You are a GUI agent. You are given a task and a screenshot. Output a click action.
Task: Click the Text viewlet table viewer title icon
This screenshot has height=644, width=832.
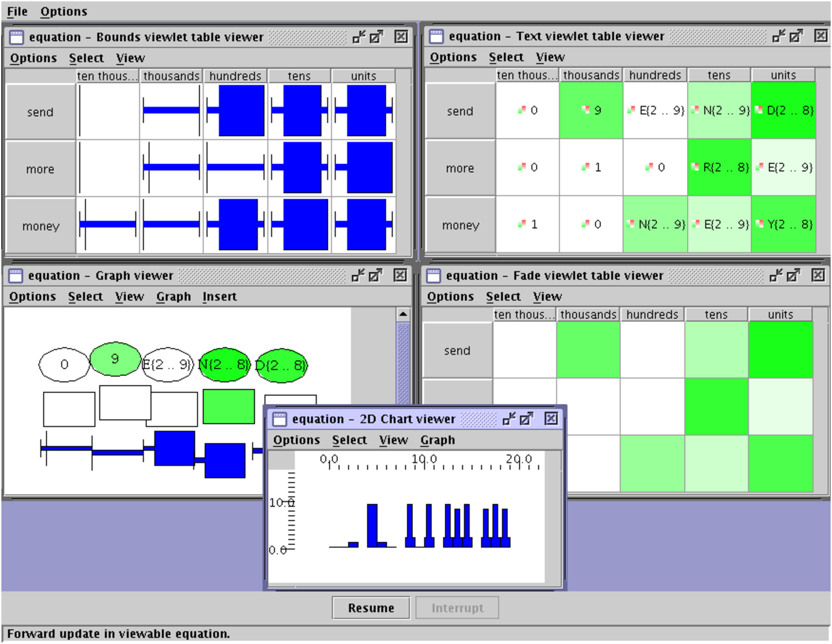(x=435, y=36)
